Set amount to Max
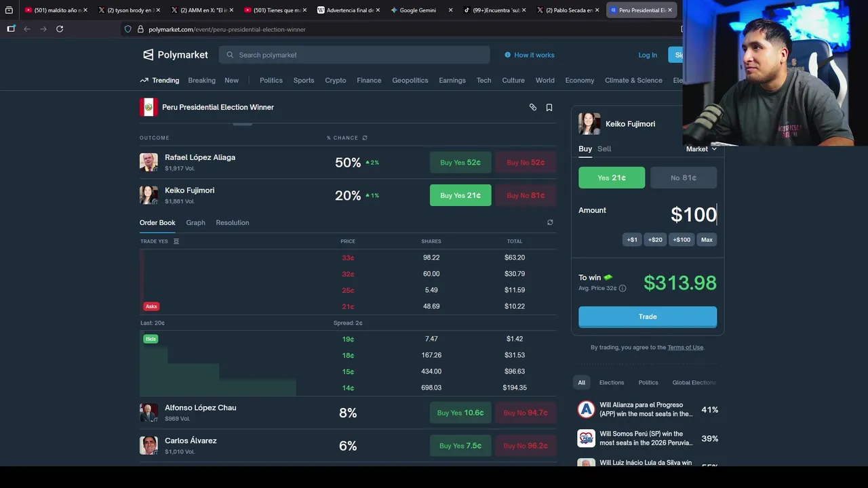868x488 pixels. [x=707, y=239]
